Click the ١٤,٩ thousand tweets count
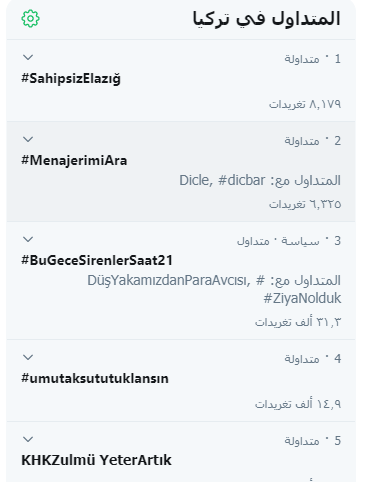 pos(298,404)
